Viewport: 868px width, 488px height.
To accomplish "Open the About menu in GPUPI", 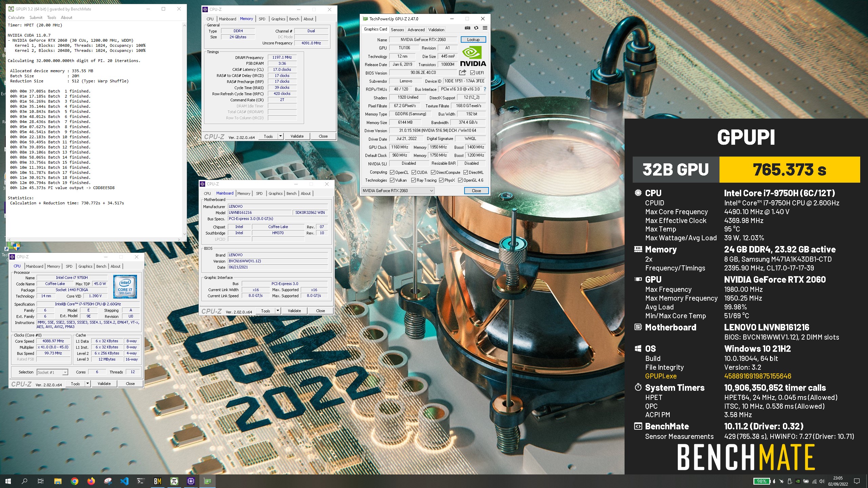I will pos(66,18).
